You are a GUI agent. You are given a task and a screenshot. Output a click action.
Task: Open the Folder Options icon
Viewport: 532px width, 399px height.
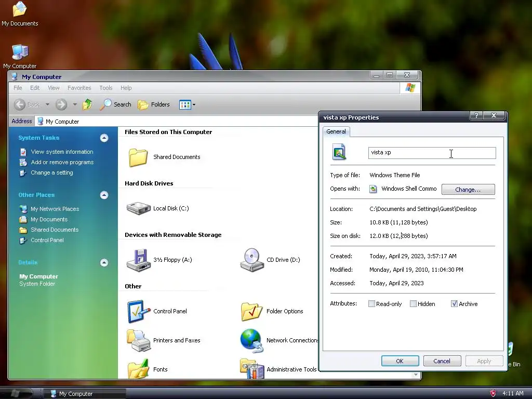tap(251, 311)
